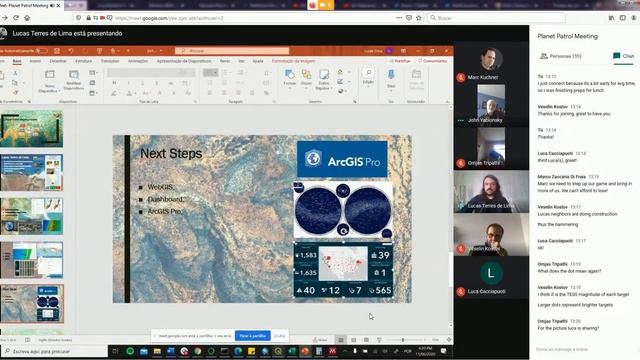Switch to reading view

coord(367,340)
